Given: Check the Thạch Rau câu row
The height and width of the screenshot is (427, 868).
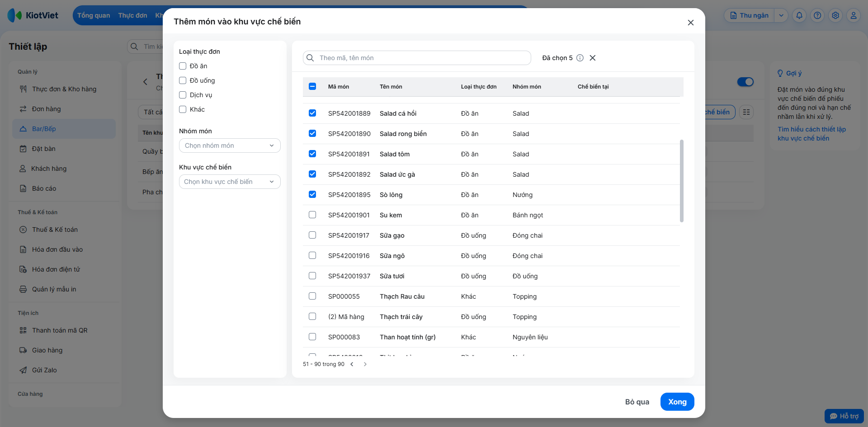Looking at the screenshot, I should (x=312, y=296).
